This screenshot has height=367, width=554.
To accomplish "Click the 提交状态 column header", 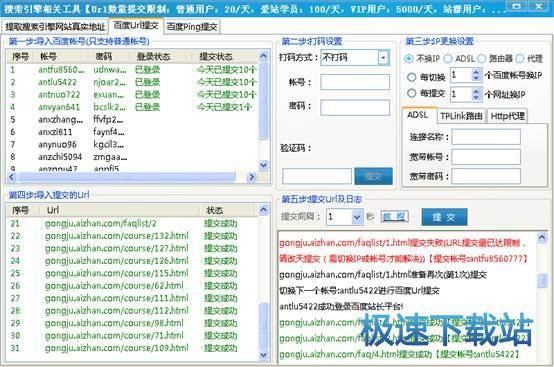I will tap(225, 56).
